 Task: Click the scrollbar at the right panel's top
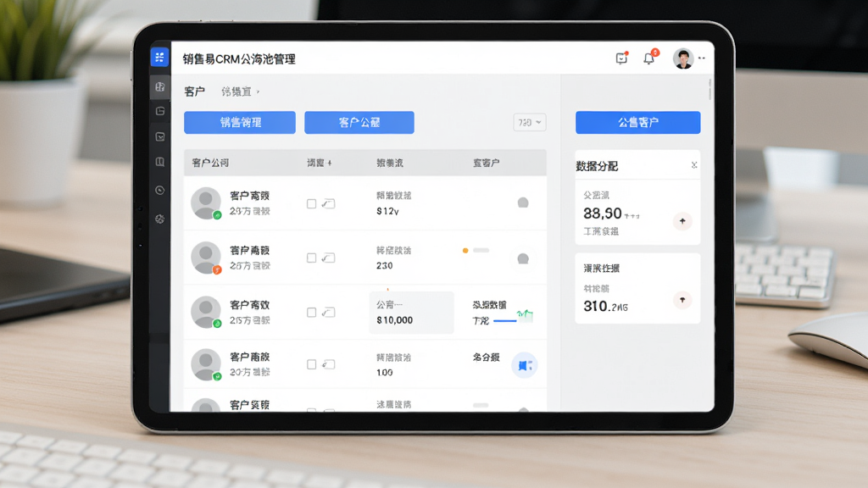pos(709,89)
